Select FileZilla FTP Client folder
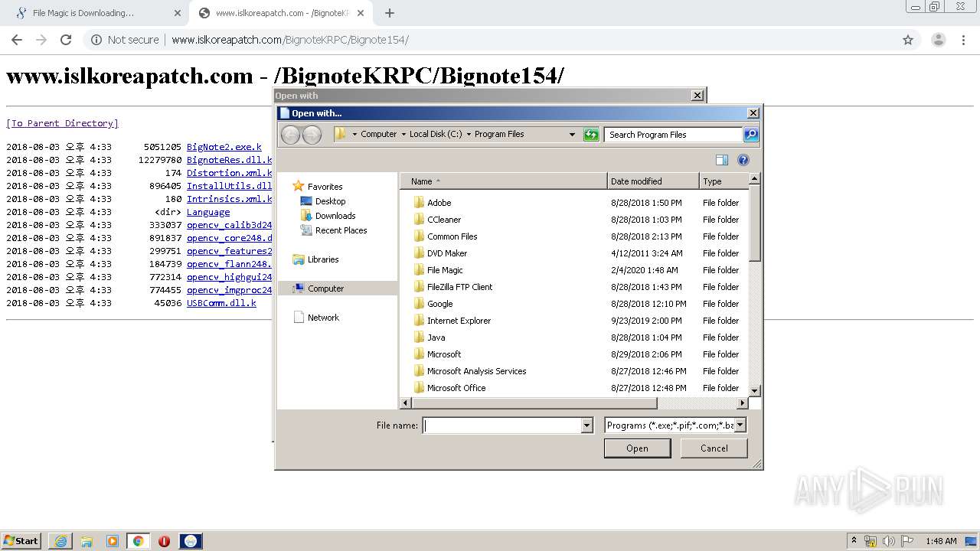The width and height of the screenshot is (980, 551). [x=459, y=287]
